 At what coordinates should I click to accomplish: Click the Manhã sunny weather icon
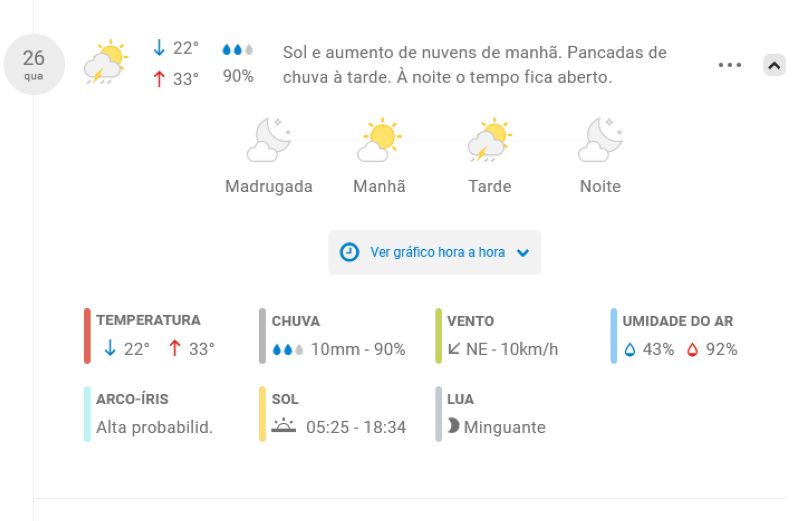(x=380, y=140)
